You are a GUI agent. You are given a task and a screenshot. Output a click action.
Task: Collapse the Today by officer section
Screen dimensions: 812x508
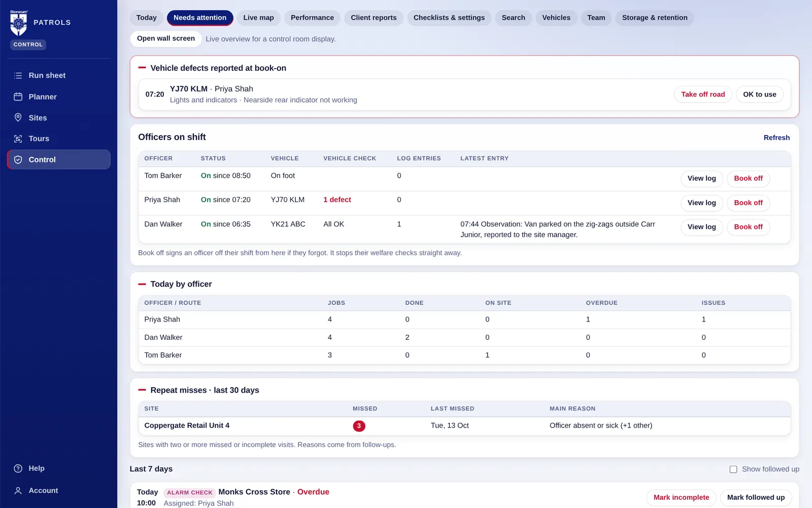click(142, 284)
